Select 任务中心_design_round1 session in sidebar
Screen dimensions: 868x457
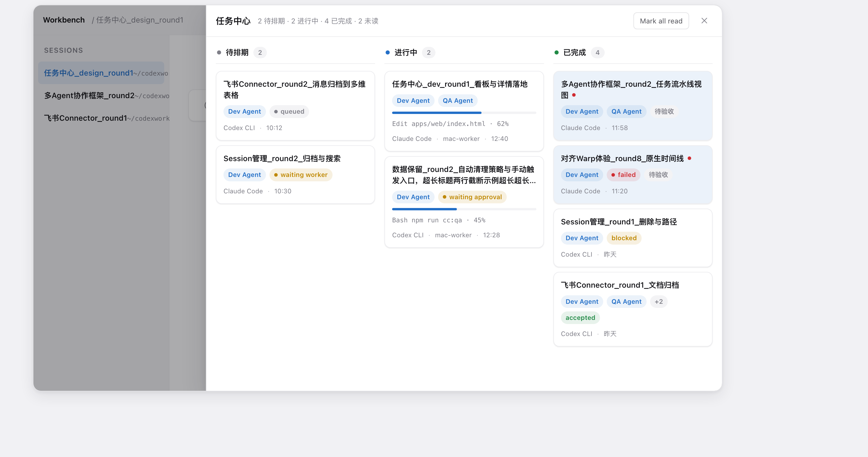coord(101,73)
